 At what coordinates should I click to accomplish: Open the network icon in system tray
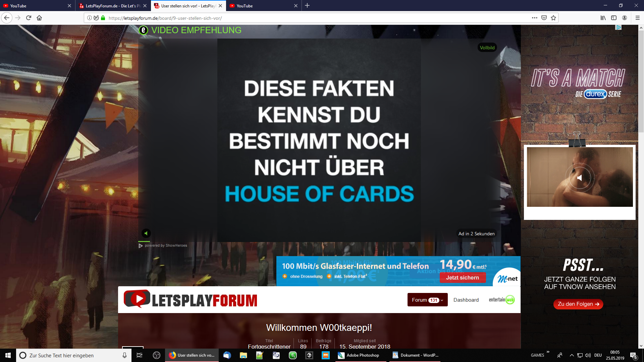click(580, 355)
